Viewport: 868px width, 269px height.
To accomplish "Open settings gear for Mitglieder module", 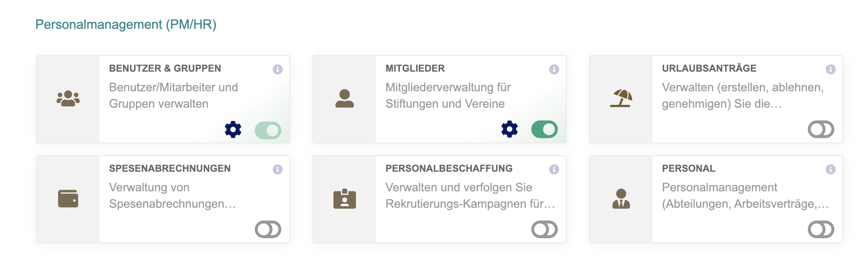I will pyautogui.click(x=509, y=129).
